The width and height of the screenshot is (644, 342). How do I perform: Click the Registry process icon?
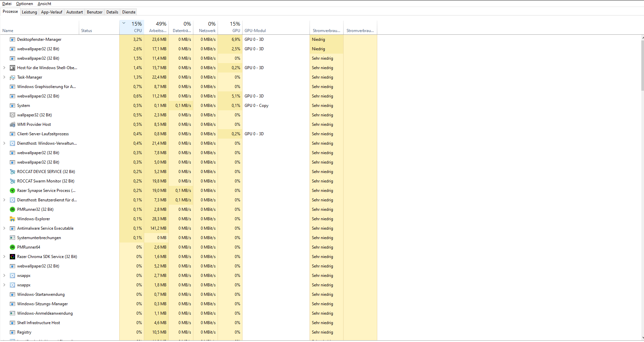click(x=12, y=332)
